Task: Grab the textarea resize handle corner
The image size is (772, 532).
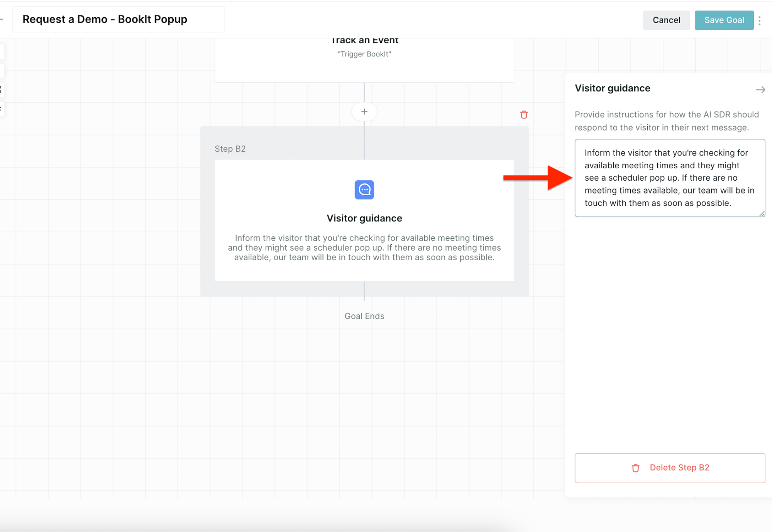Action: [762, 213]
